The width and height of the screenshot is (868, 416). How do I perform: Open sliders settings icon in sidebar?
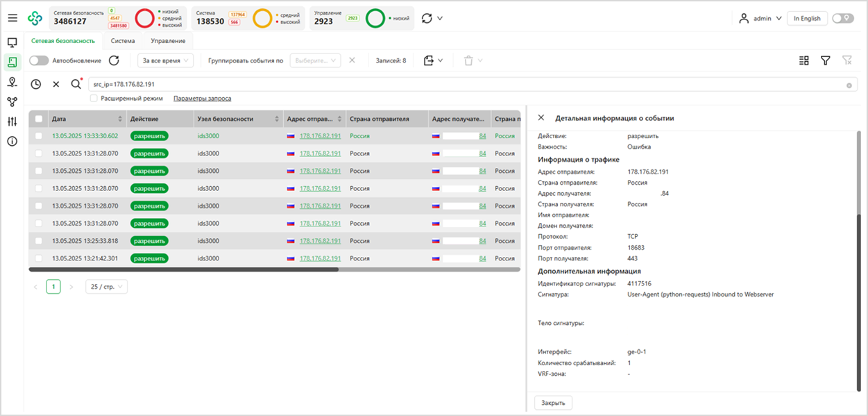click(12, 122)
